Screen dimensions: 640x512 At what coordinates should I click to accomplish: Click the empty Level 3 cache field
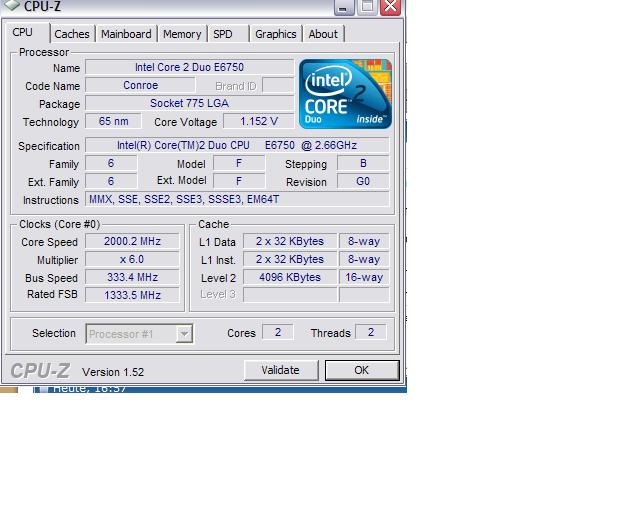click(290, 295)
